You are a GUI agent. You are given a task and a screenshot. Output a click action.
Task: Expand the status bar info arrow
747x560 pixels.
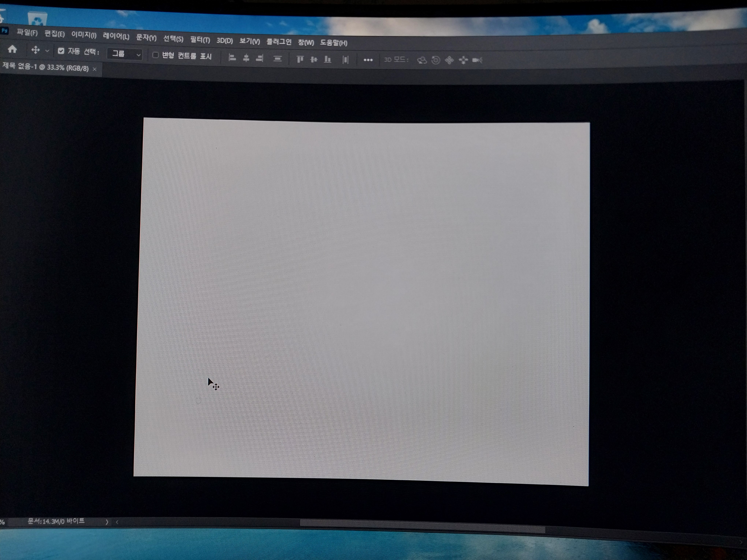[x=107, y=522]
